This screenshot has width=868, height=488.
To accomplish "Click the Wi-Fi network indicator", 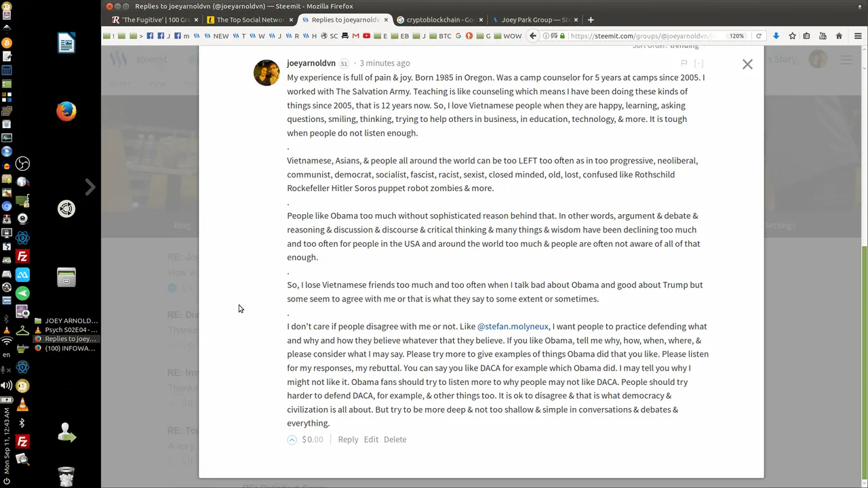I will pyautogui.click(x=7, y=342).
